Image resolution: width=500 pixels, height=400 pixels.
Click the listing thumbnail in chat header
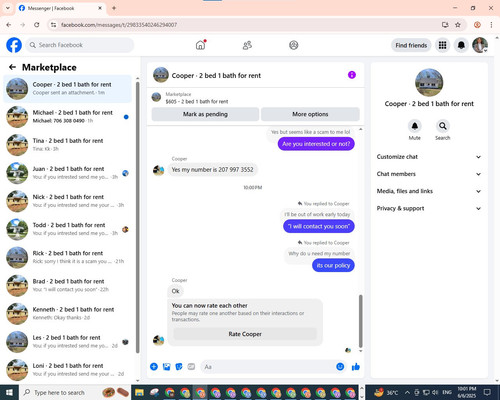pyautogui.click(x=161, y=75)
